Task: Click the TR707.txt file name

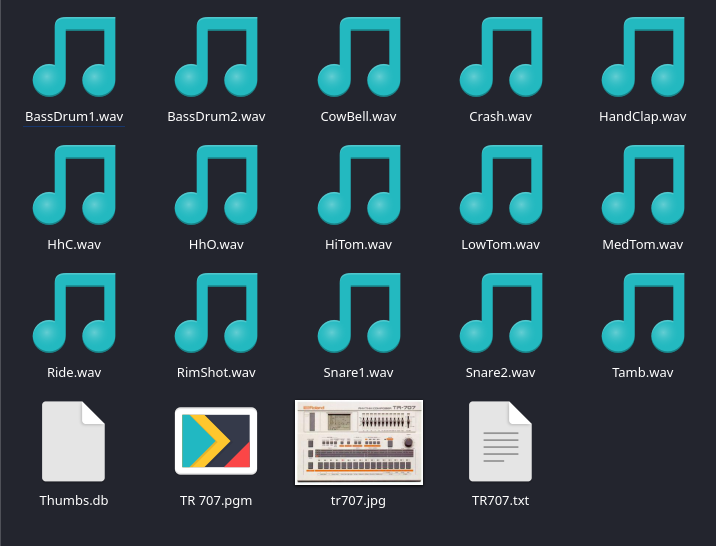Action: coord(500,501)
